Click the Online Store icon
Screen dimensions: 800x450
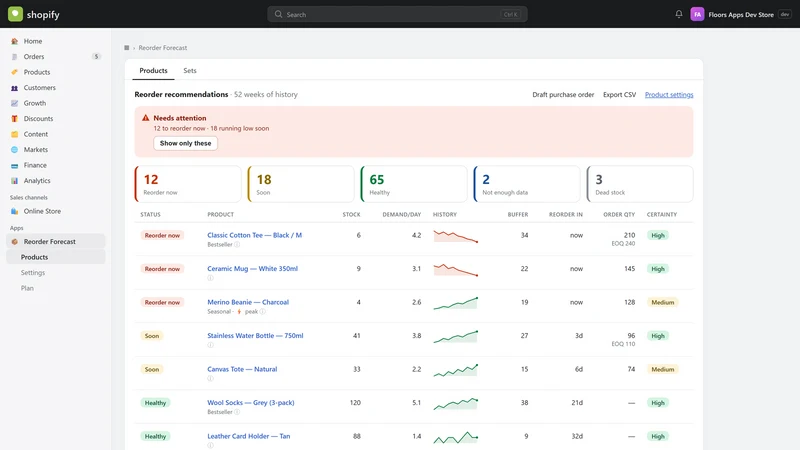14,211
